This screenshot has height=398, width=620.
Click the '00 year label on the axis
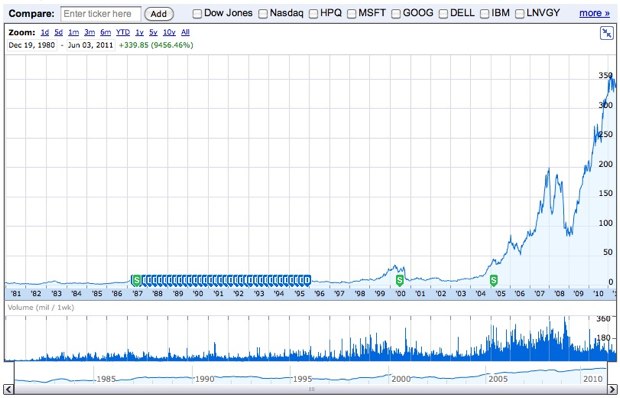[x=401, y=294]
